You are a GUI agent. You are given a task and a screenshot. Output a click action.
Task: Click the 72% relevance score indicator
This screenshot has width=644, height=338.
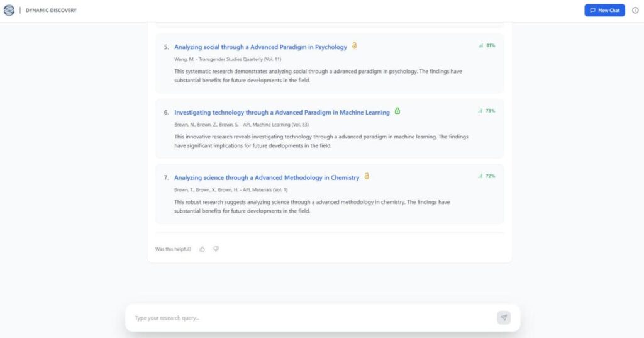[487, 176]
